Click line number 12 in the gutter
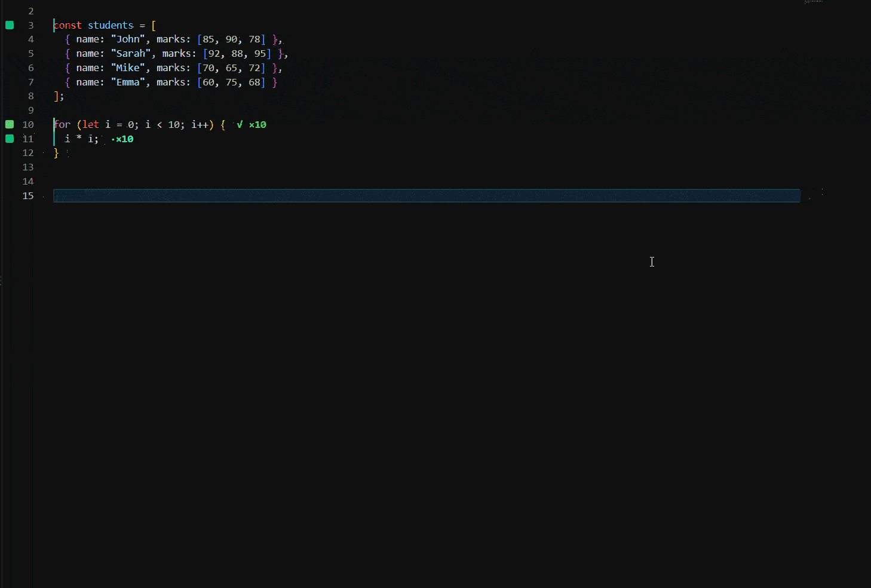 click(x=28, y=153)
